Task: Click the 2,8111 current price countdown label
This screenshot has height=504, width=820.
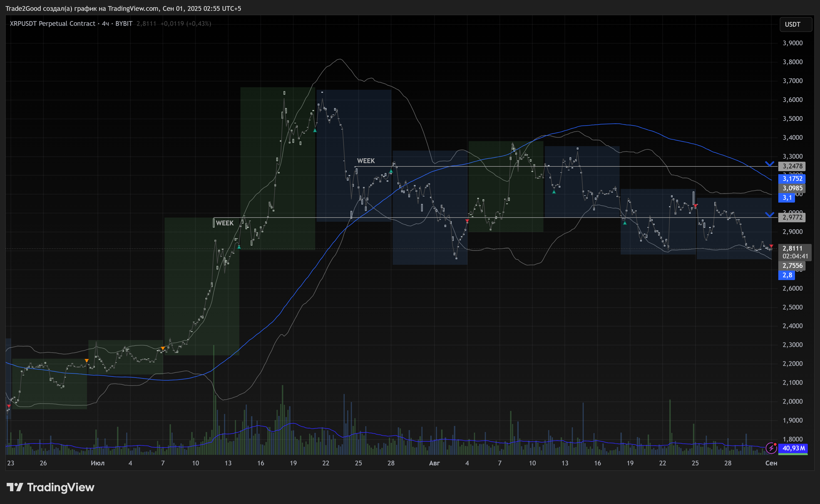Action: (x=795, y=252)
